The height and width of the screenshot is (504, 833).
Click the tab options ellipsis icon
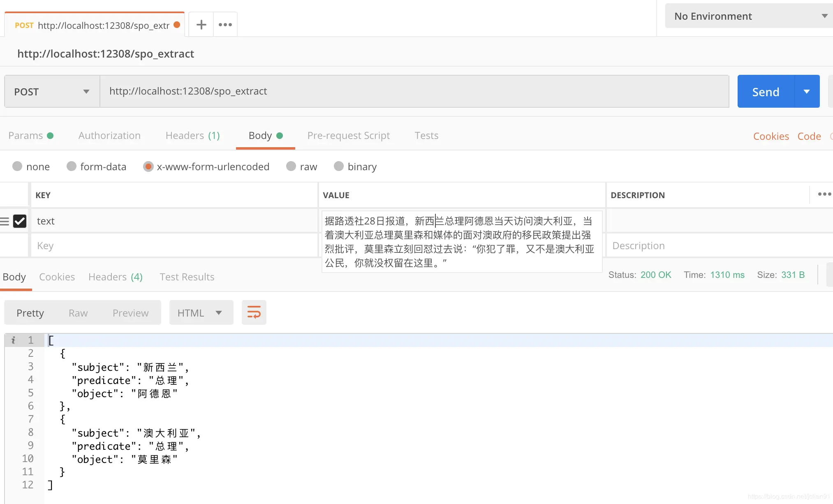(x=225, y=25)
